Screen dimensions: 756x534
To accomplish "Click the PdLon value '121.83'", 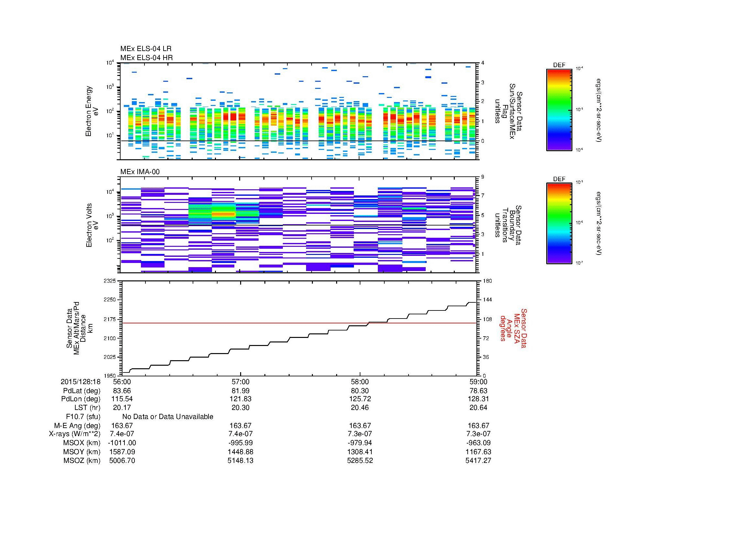I will pos(241,399).
